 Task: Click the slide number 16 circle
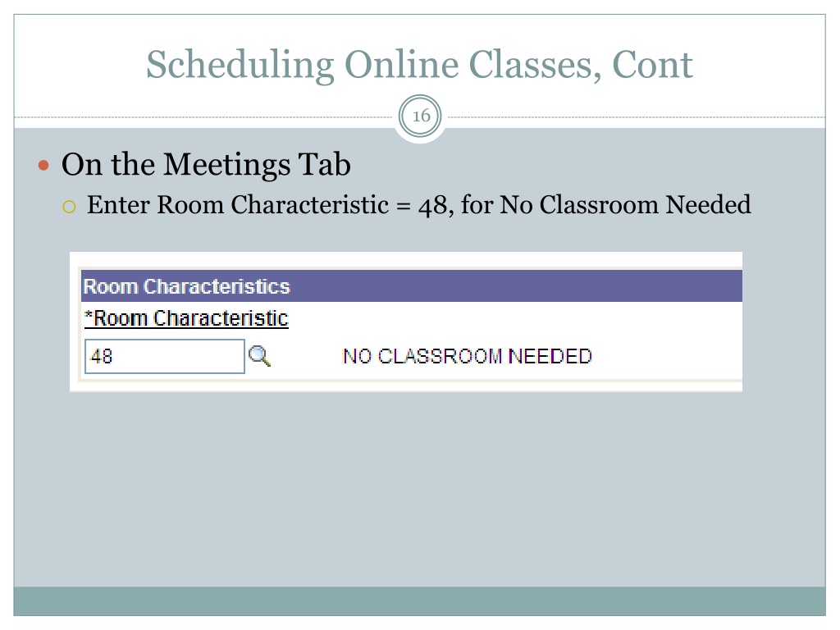pyautogui.click(x=421, y=116)
